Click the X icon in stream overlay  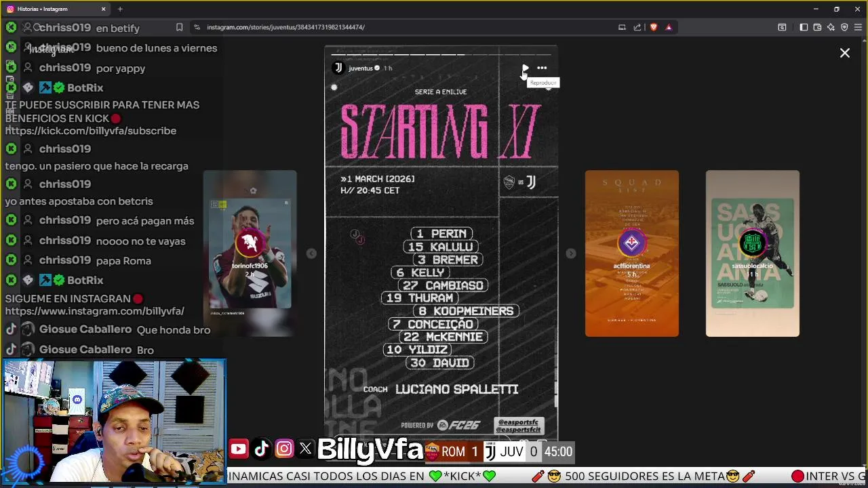click(305, 449)
